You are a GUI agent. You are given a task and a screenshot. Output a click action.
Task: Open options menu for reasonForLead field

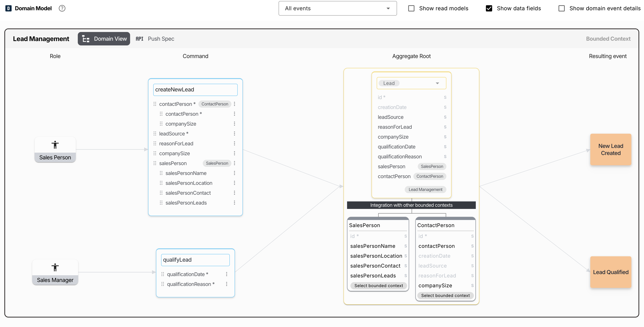[x=235, y=144]
